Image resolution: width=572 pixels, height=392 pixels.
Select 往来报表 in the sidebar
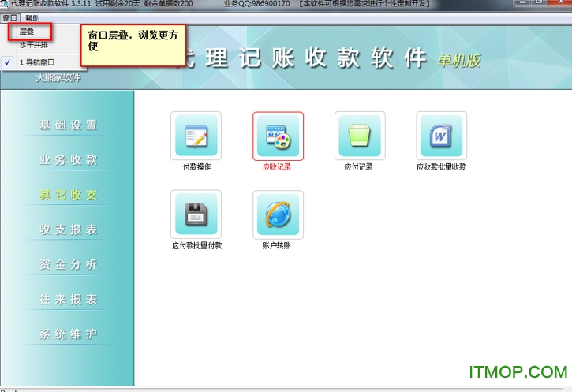point(69,300)
